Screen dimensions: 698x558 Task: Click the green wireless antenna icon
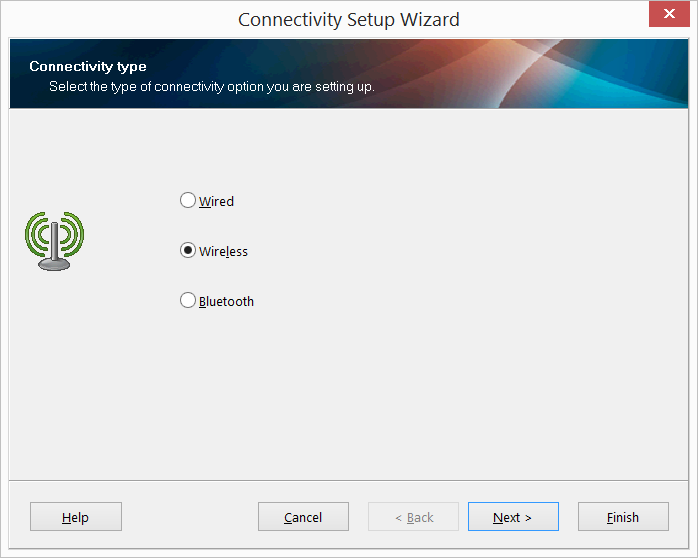click(x=54, y=241)
